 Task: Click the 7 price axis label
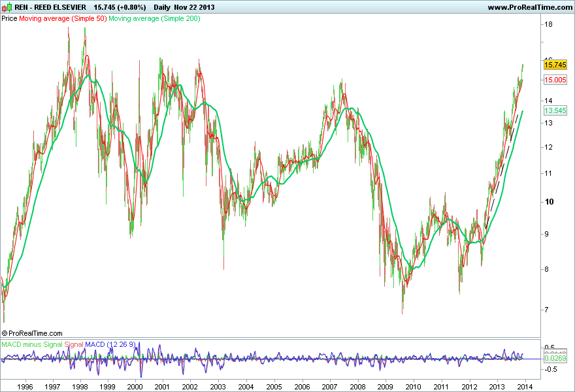pos(546,310)
